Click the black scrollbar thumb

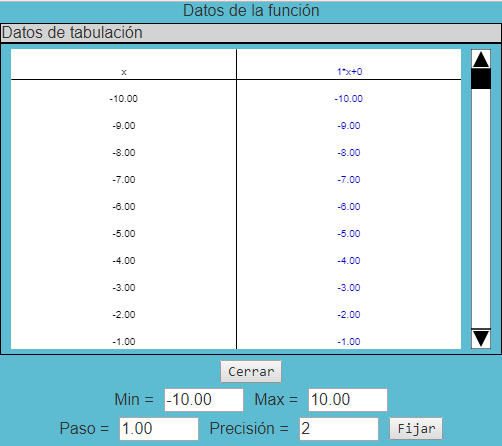pyautogui.click(x=481, y=79)
